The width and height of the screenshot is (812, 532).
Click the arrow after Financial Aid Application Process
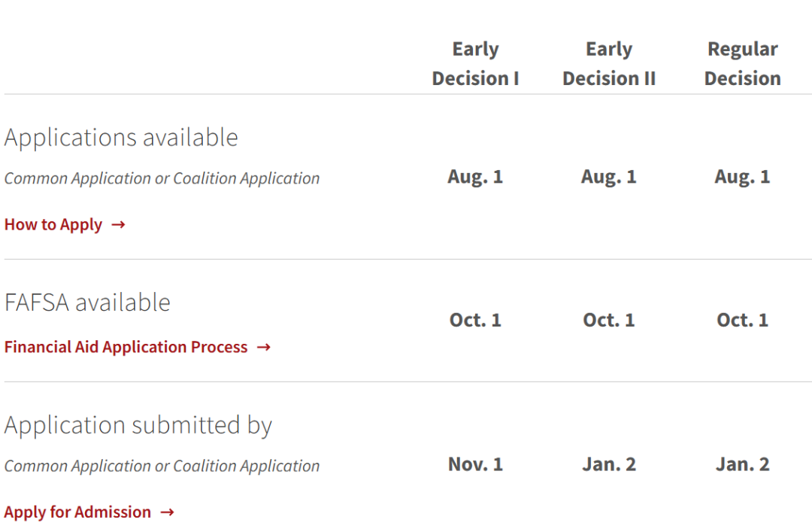pos(264,347)
